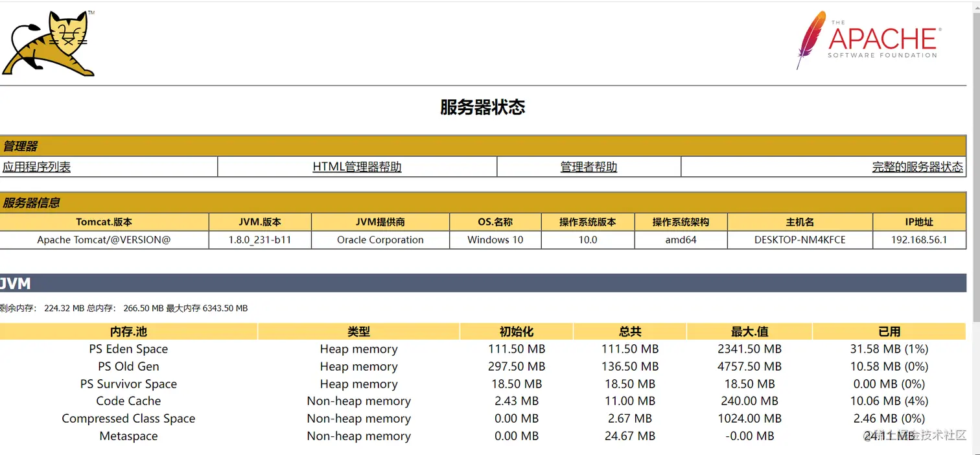Click the 31.58 MB (1%) used value
The height and width of the screenshot is (455, 980).
[889, 349]
